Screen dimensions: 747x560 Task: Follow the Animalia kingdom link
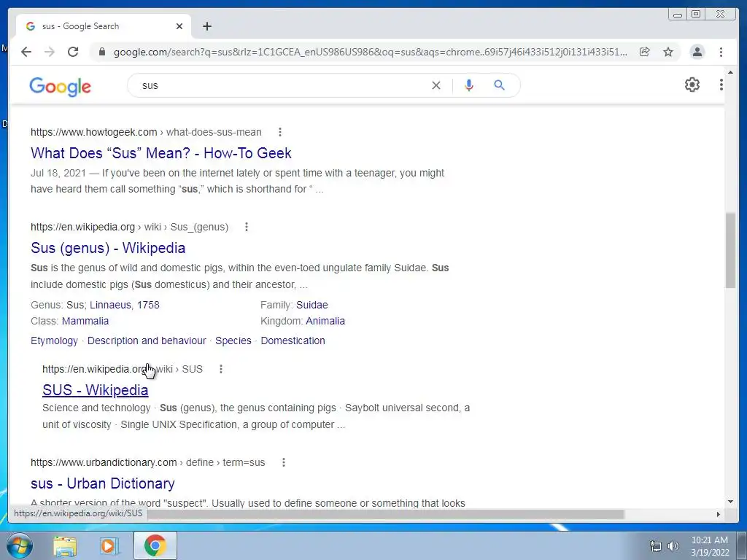pos(325,321)
